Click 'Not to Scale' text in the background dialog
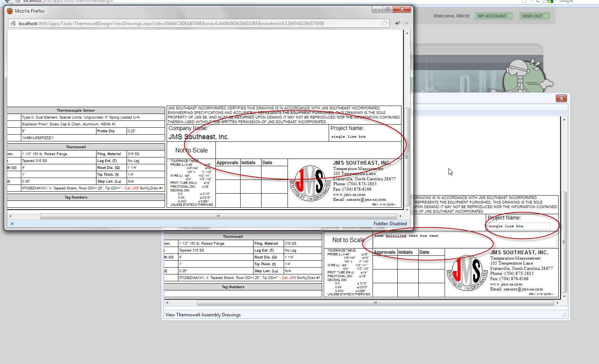The height and width of the screenshot is (364, 599). tap(348, 240)
